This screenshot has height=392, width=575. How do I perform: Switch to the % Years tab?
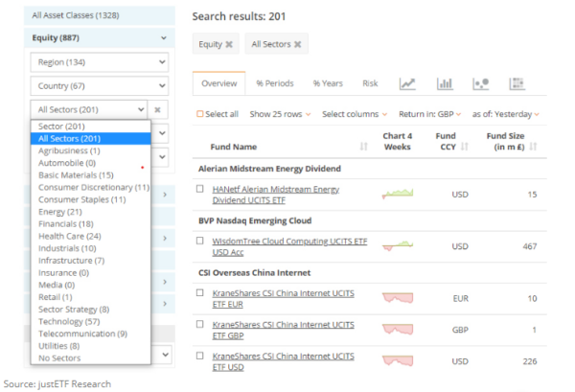point(328,83)
